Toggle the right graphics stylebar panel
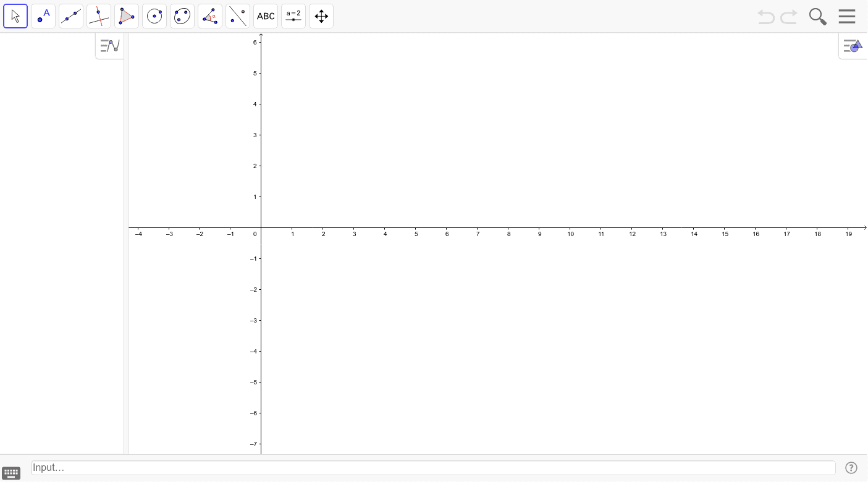This screenshot has width=868, height=482. [853, 45]
